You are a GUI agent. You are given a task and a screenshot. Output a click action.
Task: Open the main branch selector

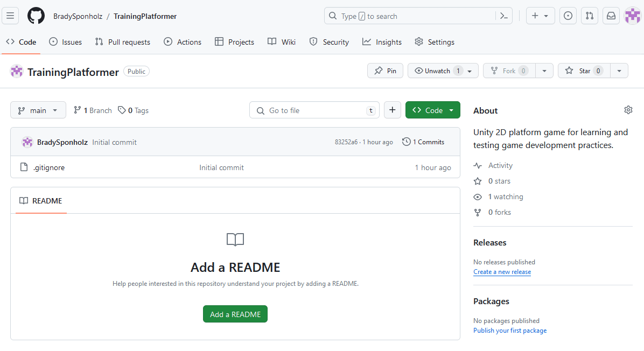click(x=38, y=110)
